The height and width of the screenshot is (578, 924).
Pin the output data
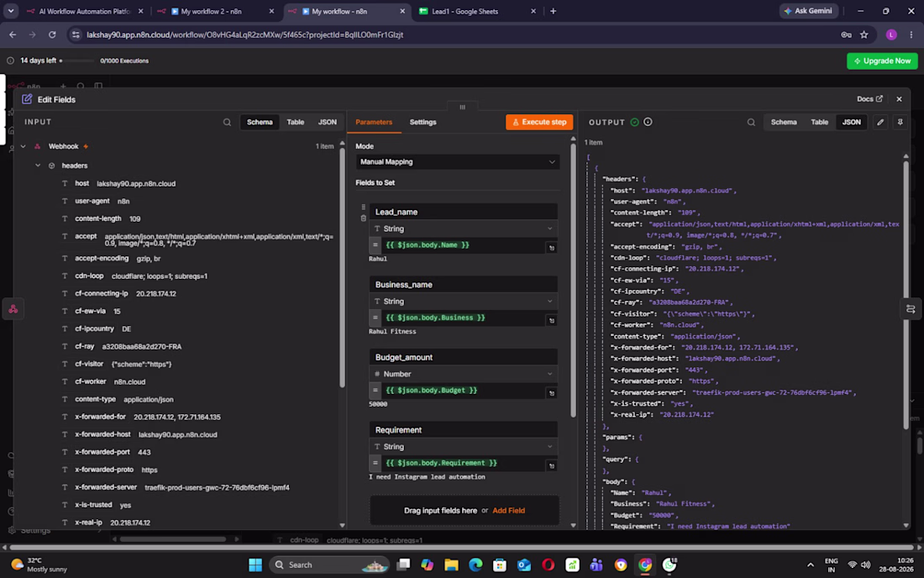(x=900, y=122)
